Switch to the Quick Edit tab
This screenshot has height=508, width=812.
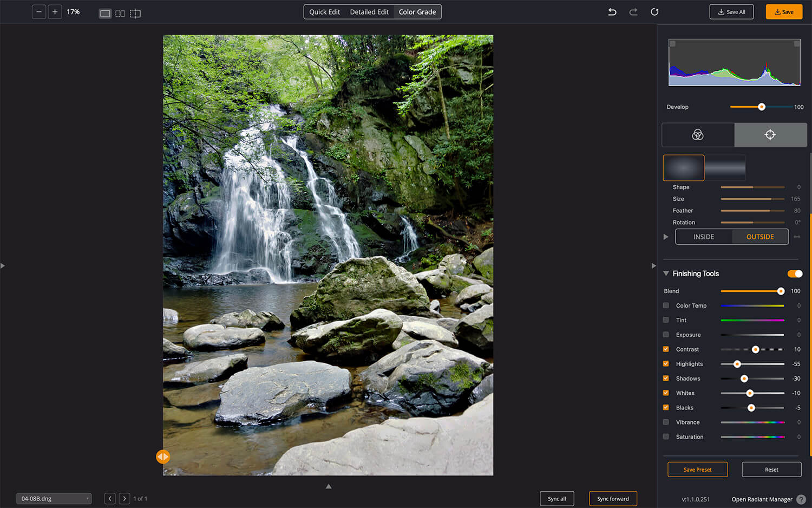click(x=324, y=12)
